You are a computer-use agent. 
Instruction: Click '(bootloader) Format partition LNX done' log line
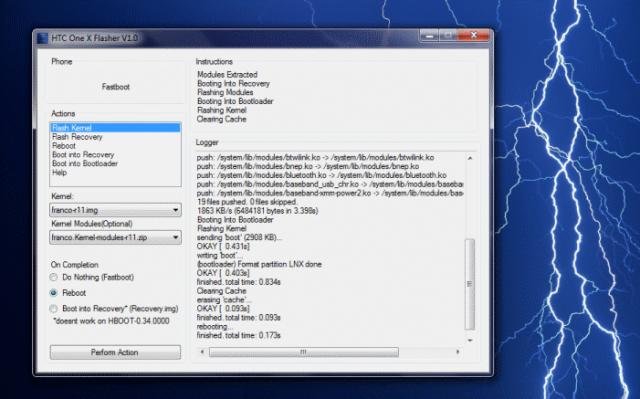click(x=259, y=264)
